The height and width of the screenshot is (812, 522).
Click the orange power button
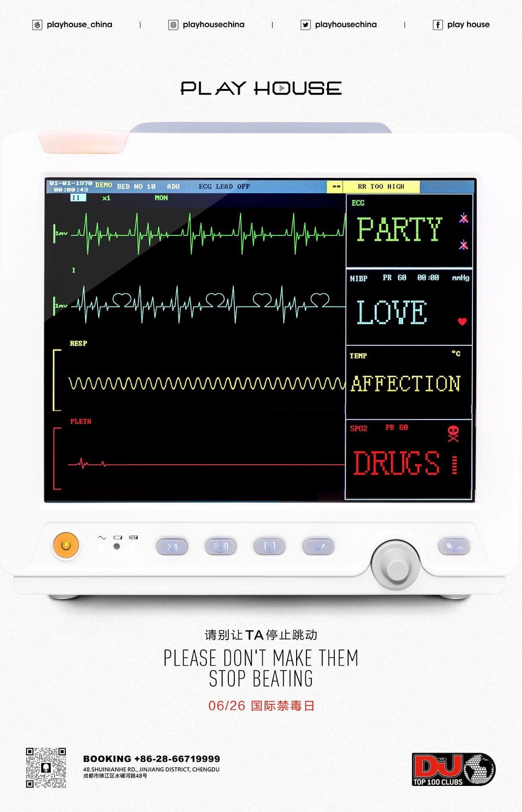tap(66, 545)
